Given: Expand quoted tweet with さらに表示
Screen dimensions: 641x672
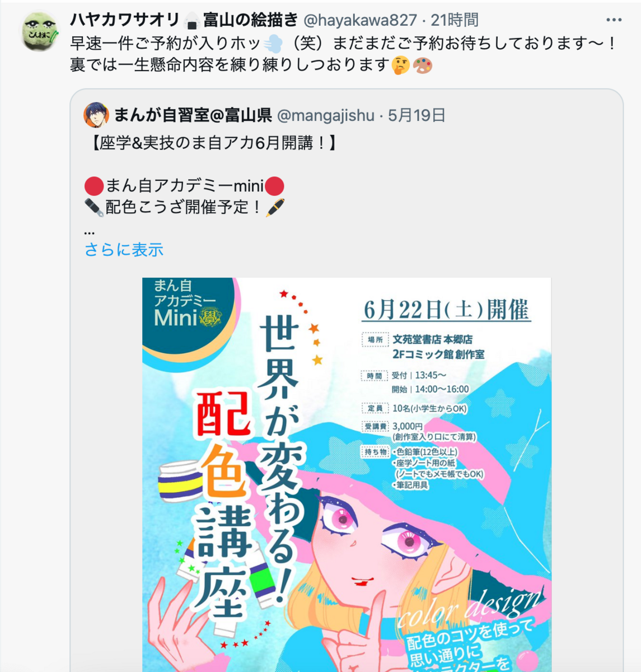Looking at the screenshot, I should click(124, 249).
